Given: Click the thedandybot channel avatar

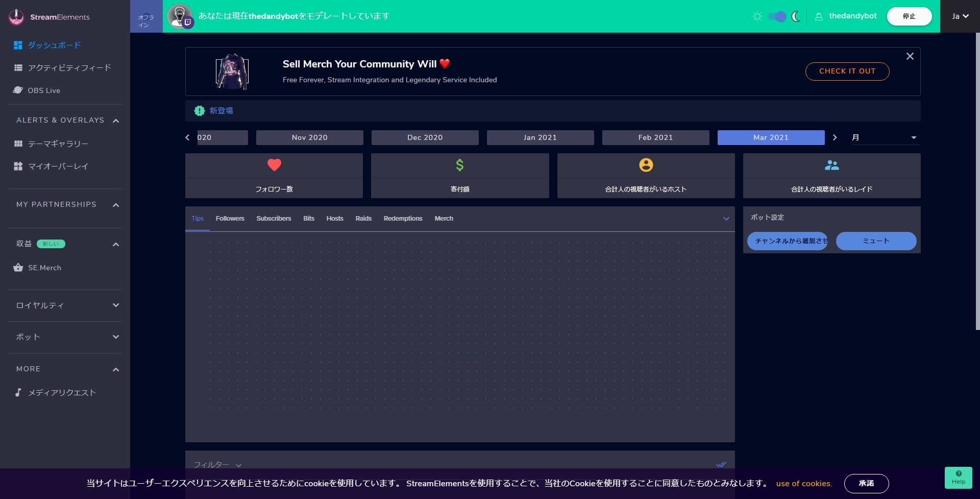Looking at the screenshot, I should [180, 16].
